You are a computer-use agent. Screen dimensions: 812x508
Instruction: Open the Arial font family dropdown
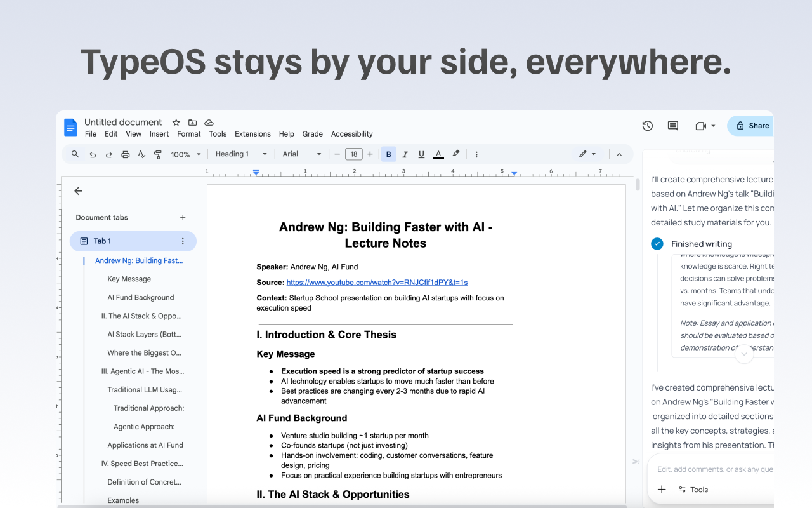click(x=301, y=154)
